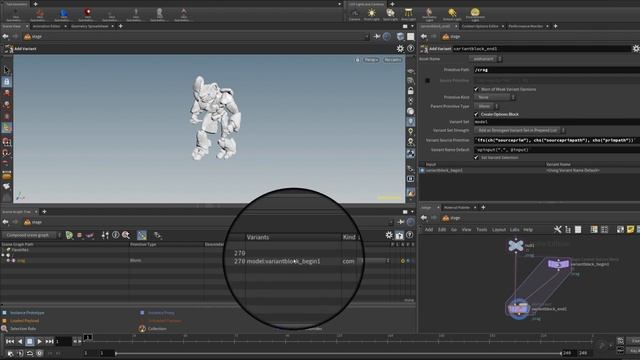Add sticky note icon in network editor
Viewport: 640px width, 360px height.
tap(631, 229)
